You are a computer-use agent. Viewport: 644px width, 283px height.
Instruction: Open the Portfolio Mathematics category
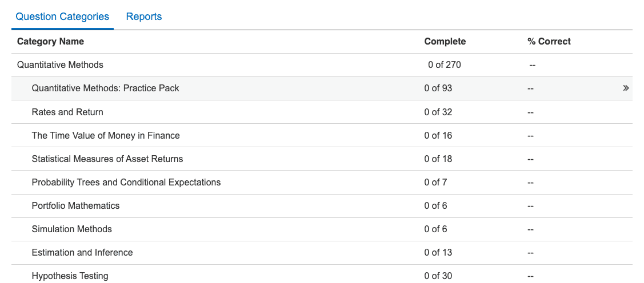pyautogui.click(x=75, y=205)
